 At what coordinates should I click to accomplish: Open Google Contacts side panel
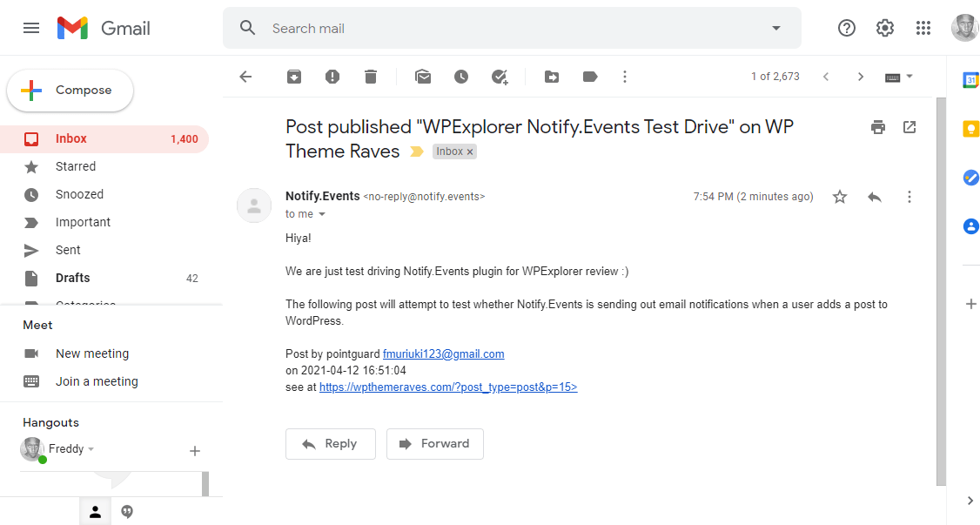click(x=970, y=226)
